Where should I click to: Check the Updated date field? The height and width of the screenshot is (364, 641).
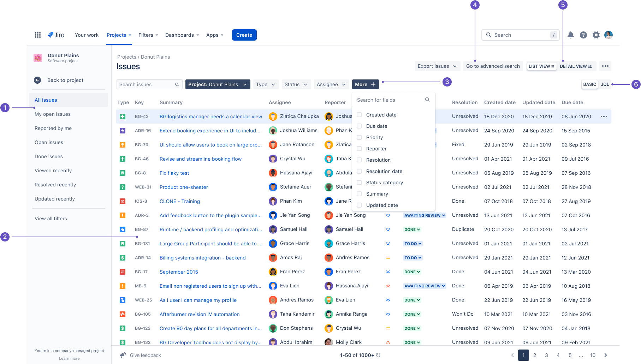tap(359, 205)
